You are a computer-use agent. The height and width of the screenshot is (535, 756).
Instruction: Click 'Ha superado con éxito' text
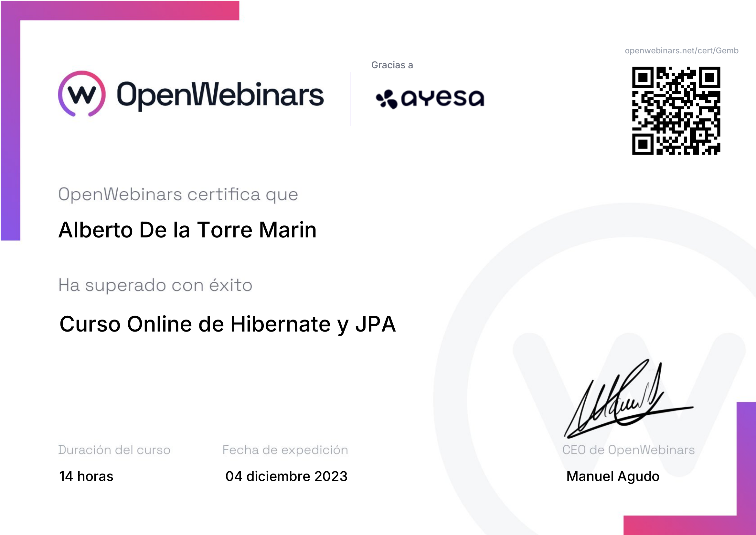pyautogui.click(x=155, y=285)
